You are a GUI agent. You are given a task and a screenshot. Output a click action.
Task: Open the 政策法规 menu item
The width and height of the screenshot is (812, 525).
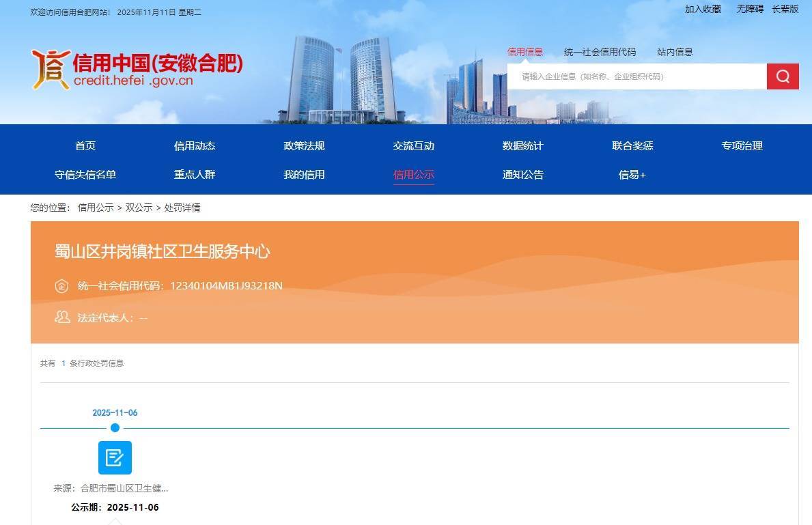tap(303, 145)
